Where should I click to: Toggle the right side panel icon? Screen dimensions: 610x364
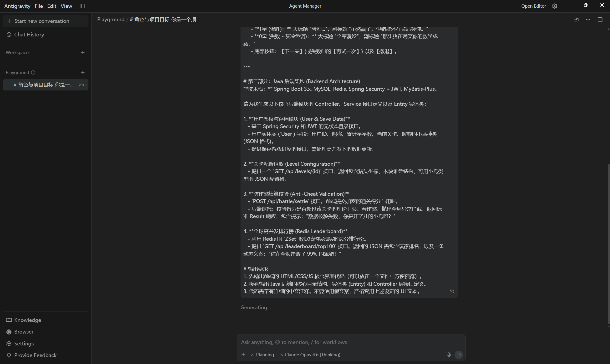pyautogui.click(x=600, y=19)
